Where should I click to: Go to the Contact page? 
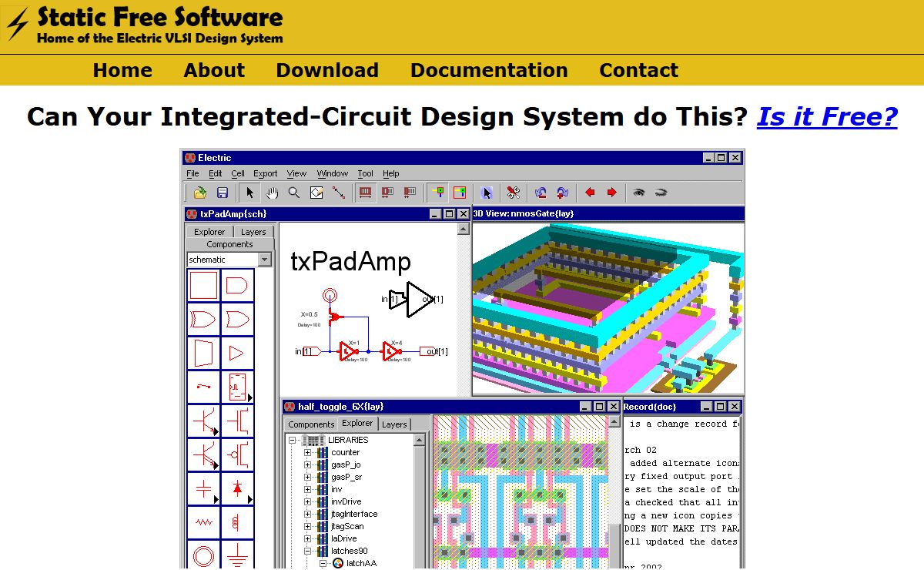(x=638, y=70)
